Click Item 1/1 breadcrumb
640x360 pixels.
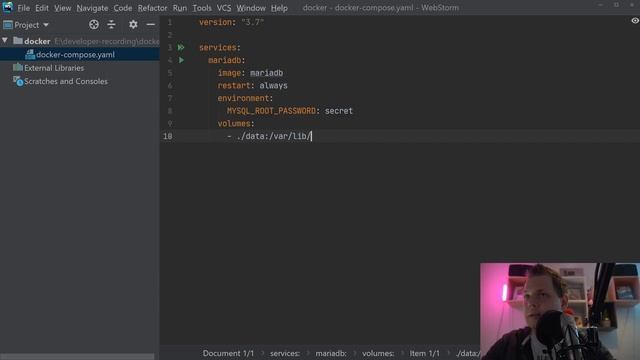424,353
